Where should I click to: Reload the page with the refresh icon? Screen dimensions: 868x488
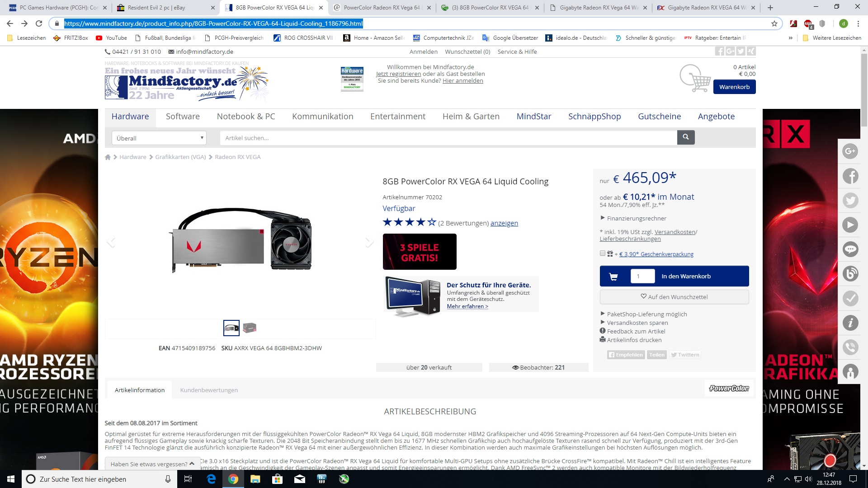(x=39, y=23)
